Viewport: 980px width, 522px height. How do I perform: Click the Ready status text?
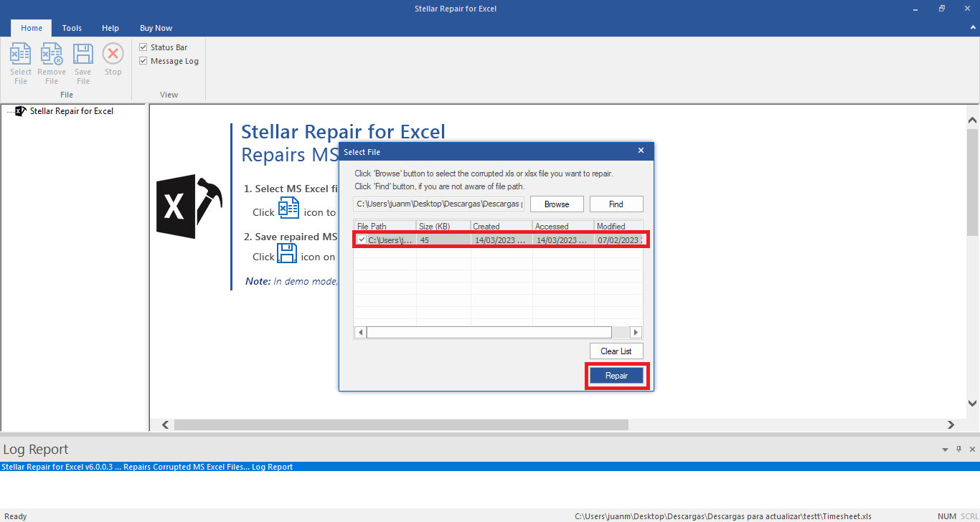point(16,516)
